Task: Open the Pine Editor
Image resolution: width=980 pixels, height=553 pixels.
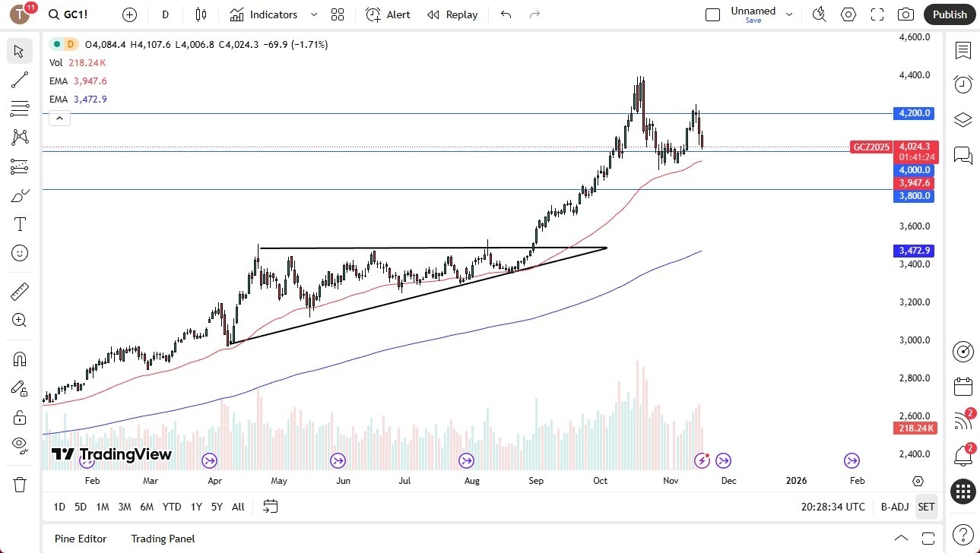Action: (x=80, y=539)
